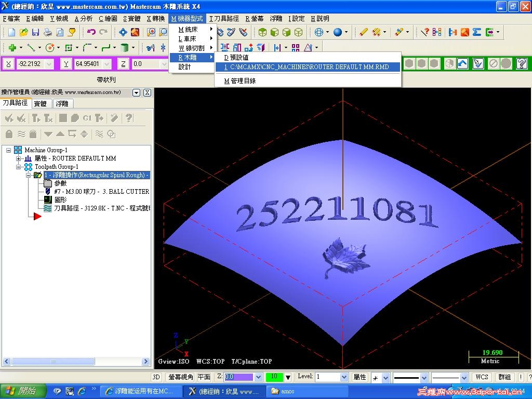Viewport: 532px width, 399px height.
Task: Click the amos folder taskbar button
Action: 309,391
